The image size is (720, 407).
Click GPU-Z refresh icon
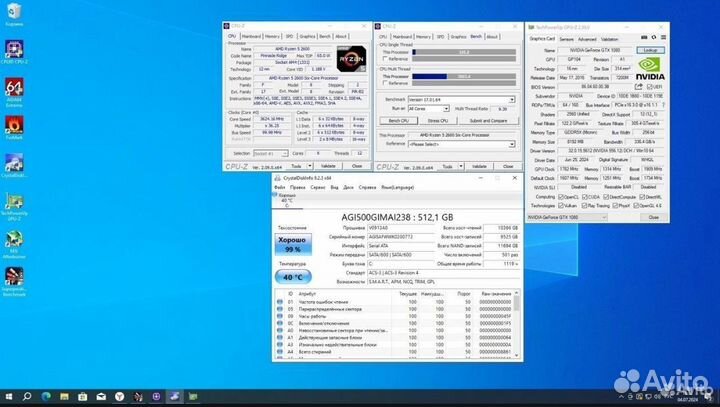click(653, 38)
